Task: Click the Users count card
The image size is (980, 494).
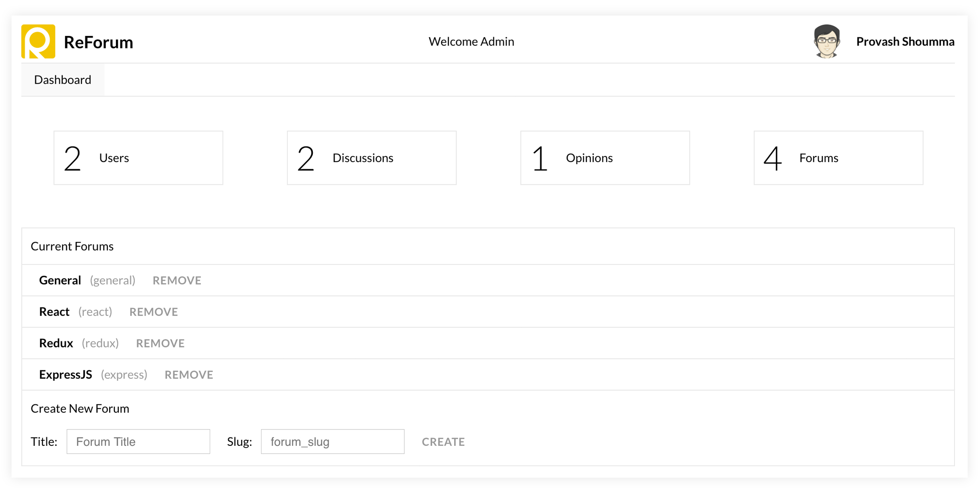Action: 138,158
